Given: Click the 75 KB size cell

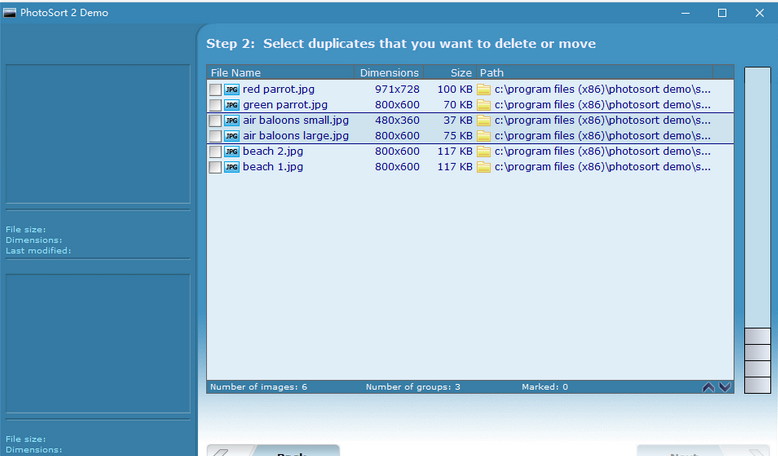Looking at the screenshot, I should click(x=457, y=136).
